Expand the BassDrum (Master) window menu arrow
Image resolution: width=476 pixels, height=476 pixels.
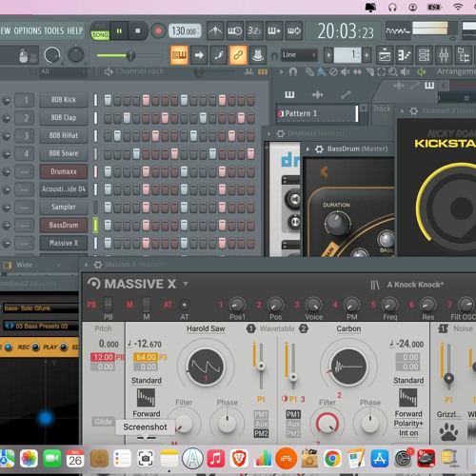(x=307, y=149)
